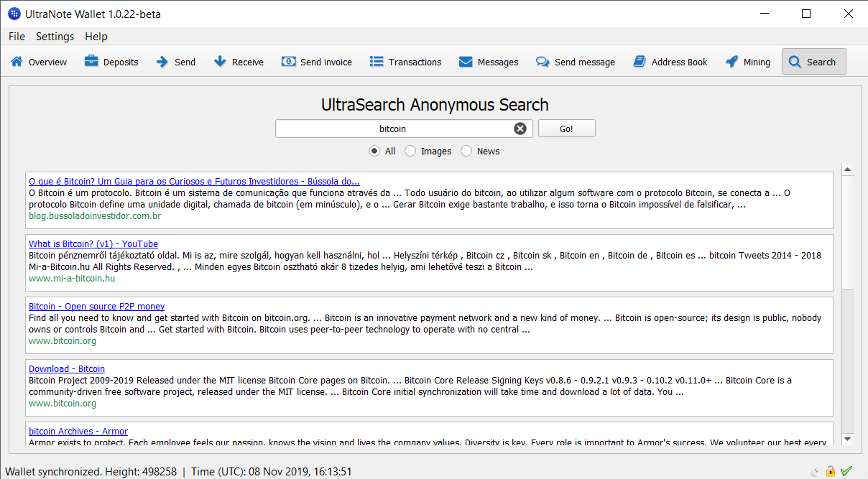Open Send invoice in toolbar

pyautogui.click(x=317, y=62)
